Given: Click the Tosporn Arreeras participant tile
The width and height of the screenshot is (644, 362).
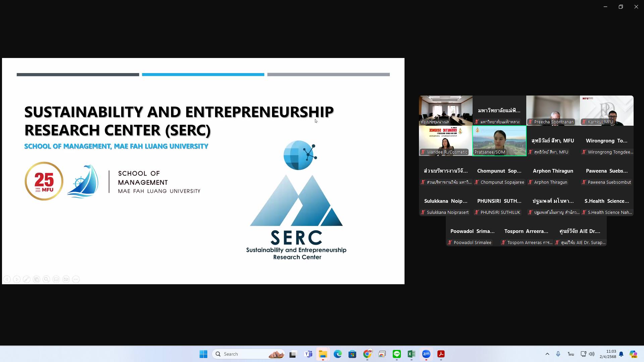Looking at the screenshot, I should click(526, 231).
